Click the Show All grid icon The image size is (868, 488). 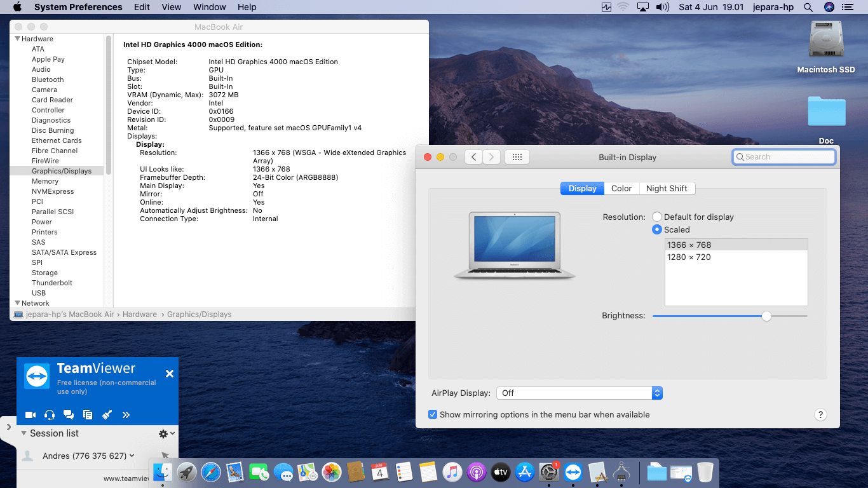(517, 157)
